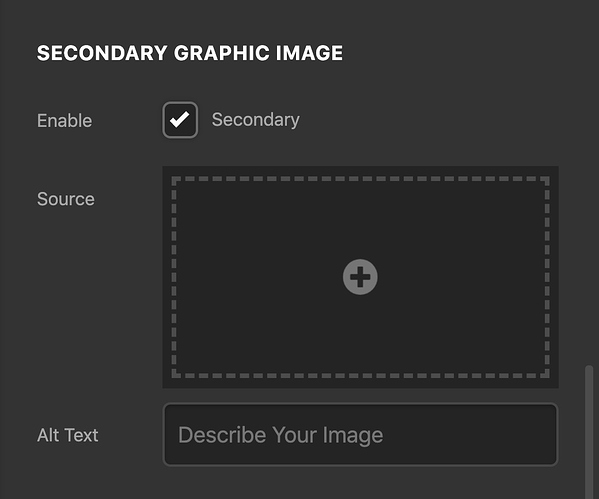Click the top-left corner of dashed source box
This screenshot has height=499, width=599.
point(174,179)
